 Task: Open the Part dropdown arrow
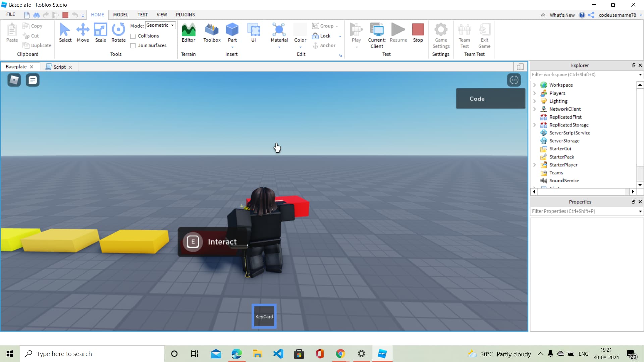pyautogui.click(x=232, y=47)
